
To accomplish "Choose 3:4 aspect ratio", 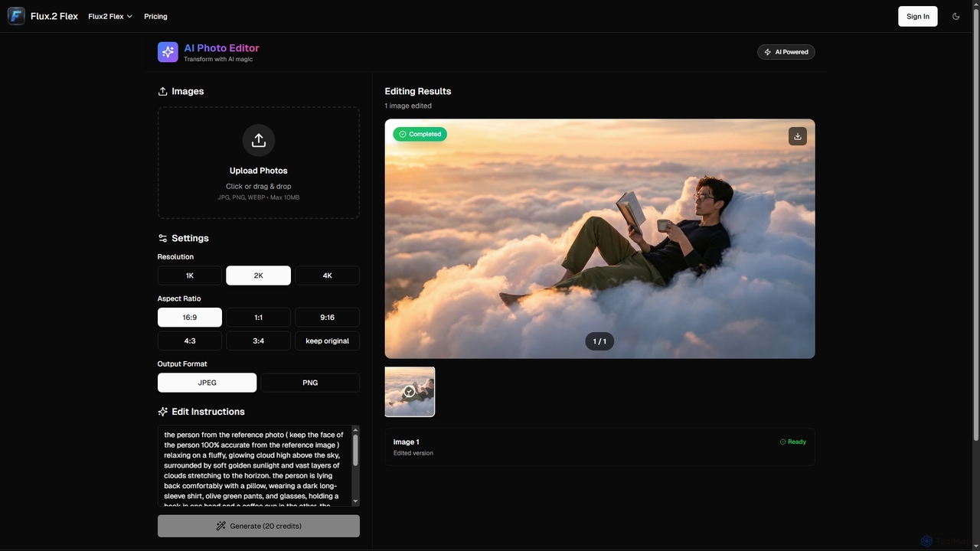I will coord(259,341).
